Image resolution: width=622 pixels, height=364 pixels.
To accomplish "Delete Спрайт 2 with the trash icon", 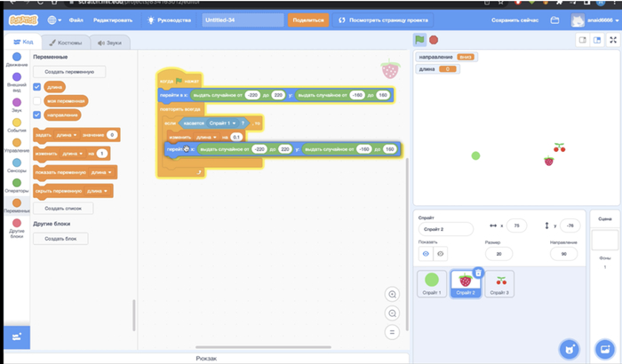I will point(478,273).
